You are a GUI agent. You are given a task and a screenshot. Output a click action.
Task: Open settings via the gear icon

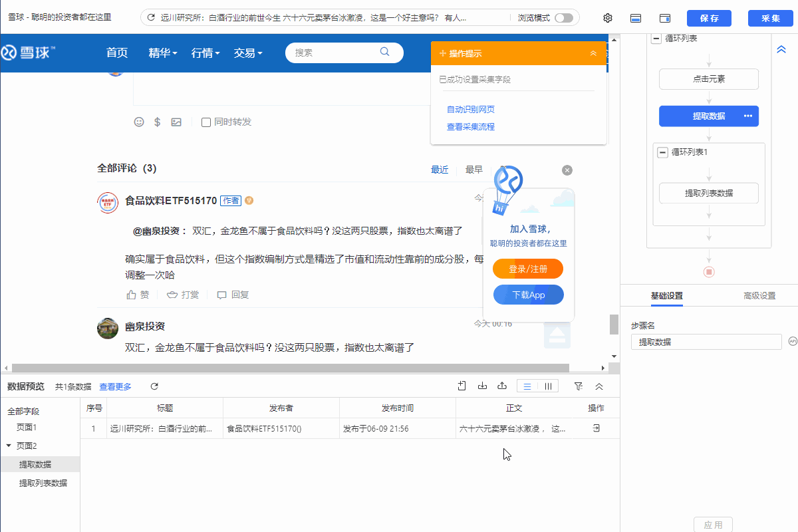point(608,18)
